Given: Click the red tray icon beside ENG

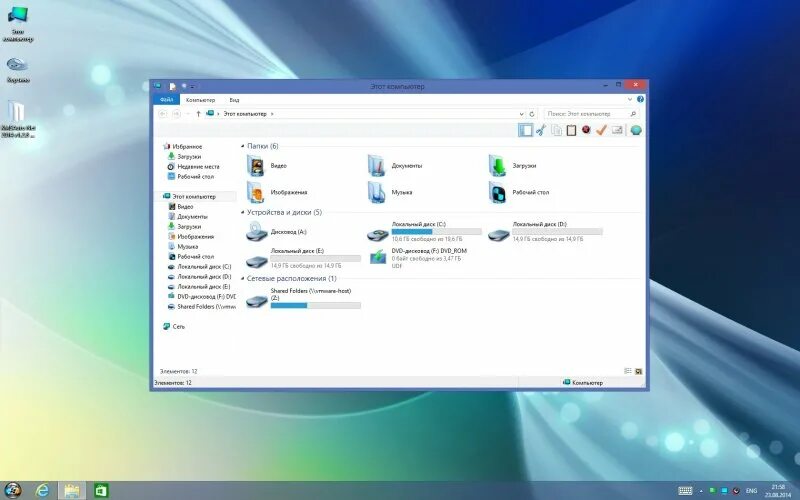Looking at the screenshot, I should pyautogui.click(x=736, y=491).
